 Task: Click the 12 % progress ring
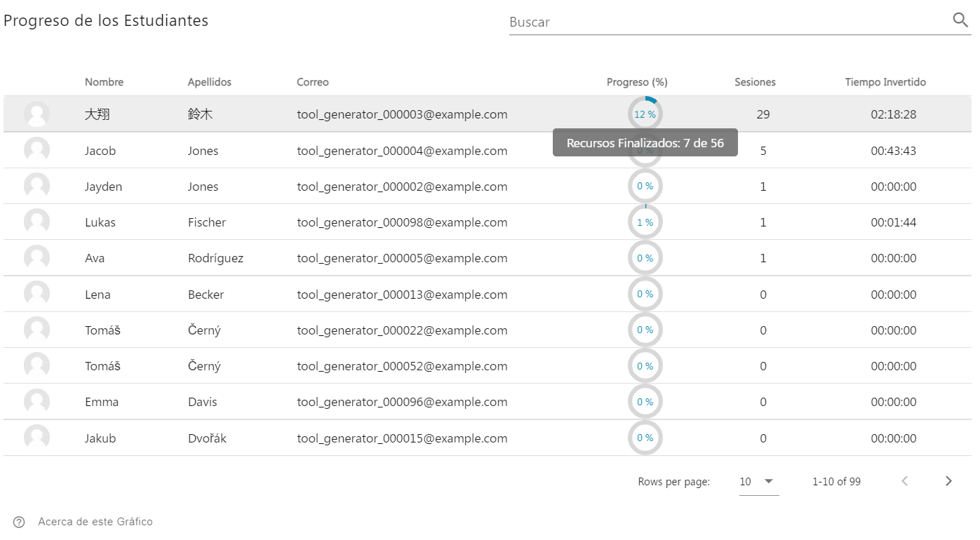[x=645, y=114]
